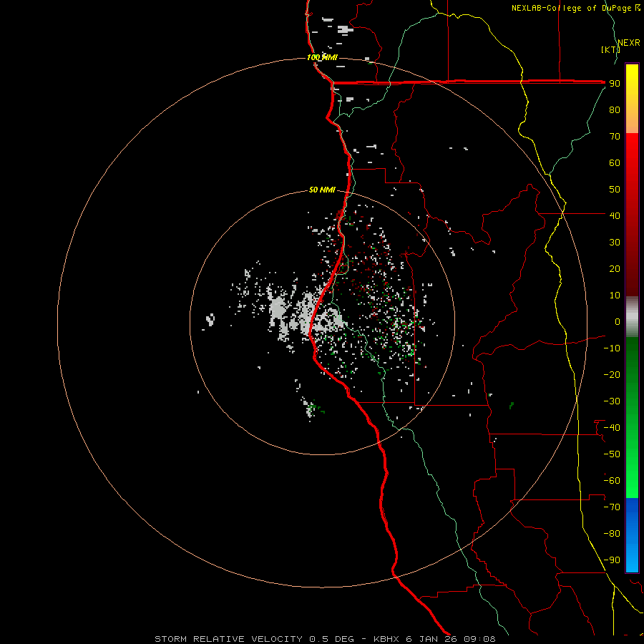Pick the blue segment of the color bar
The height and width of the screenshot is (644, 644).
[x=632, y=535]
